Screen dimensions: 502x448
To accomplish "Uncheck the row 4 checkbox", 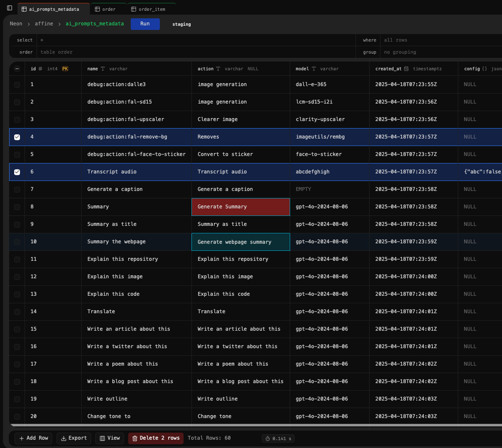I will [x=17, y=137].
